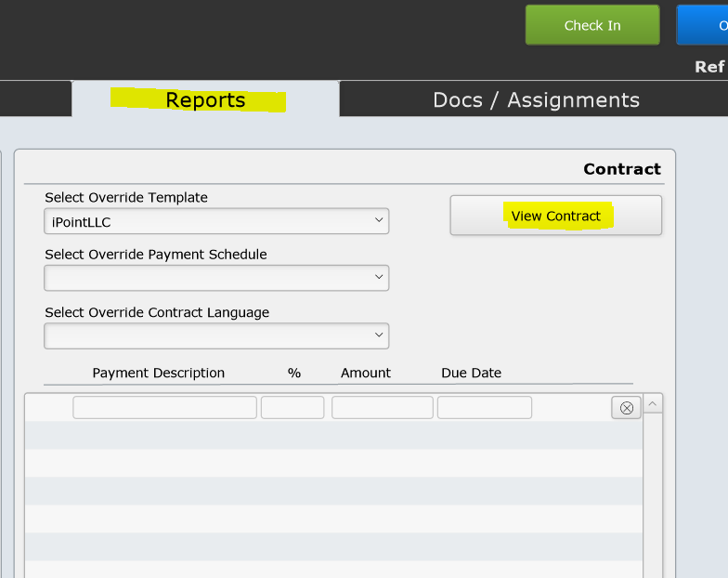The height and width of the screenshot is (578, 728).
Task: Click the Due Date input field
Action: point(485,407)
